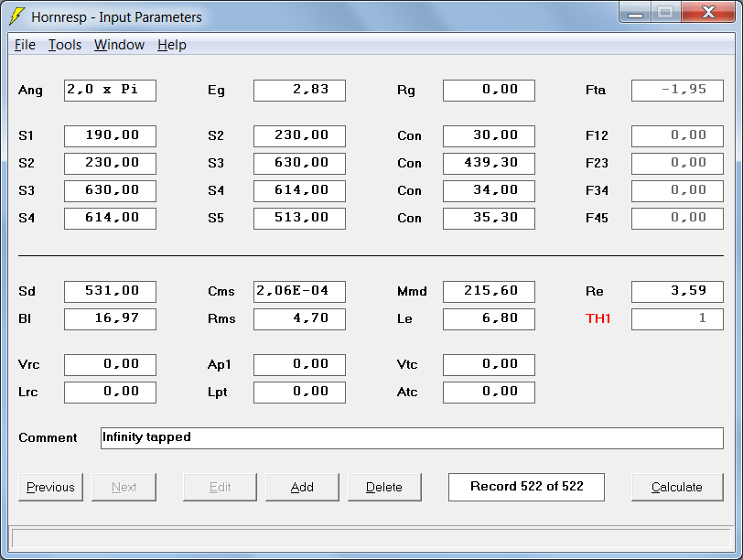
Task: Click the Ang label
Action: tap(30, 91)
